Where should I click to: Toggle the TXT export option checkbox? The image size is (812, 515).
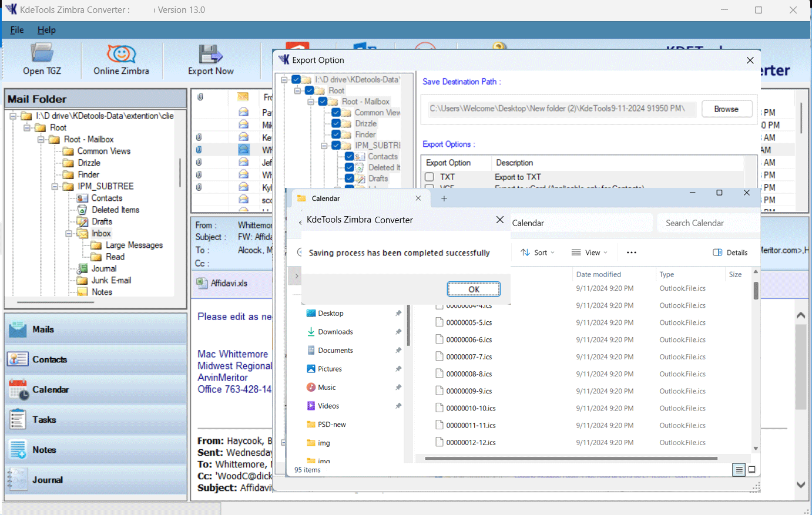pyautogui.click(x=430, y=177)
